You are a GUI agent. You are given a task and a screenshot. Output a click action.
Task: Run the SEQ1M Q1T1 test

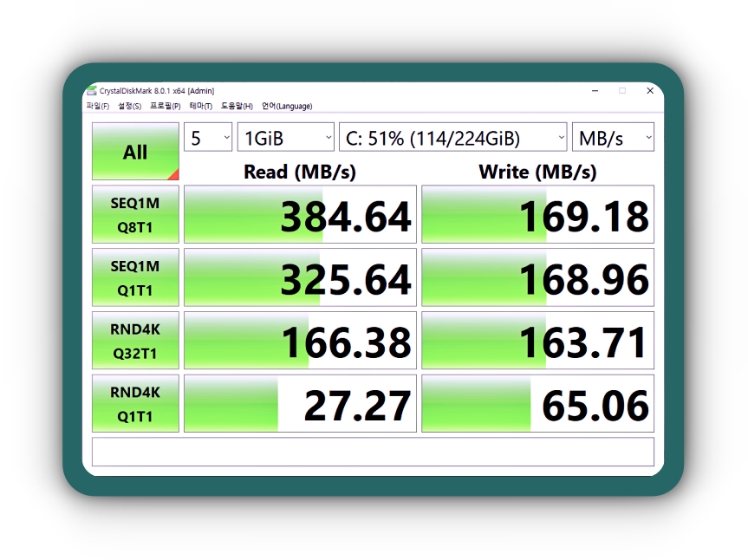tap(135, 277)
